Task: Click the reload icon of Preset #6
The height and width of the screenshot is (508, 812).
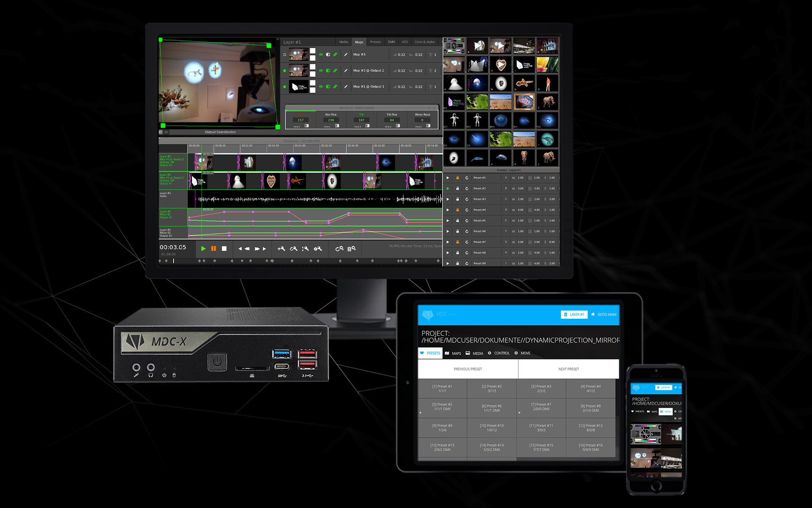Action: coord(467,231)
